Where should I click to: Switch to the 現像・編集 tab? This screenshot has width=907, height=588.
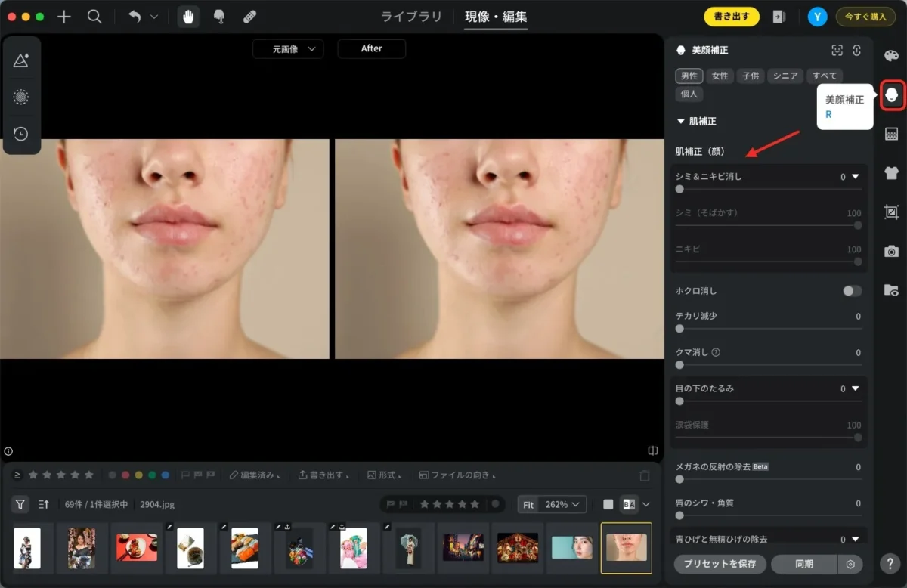click(496, 17)
